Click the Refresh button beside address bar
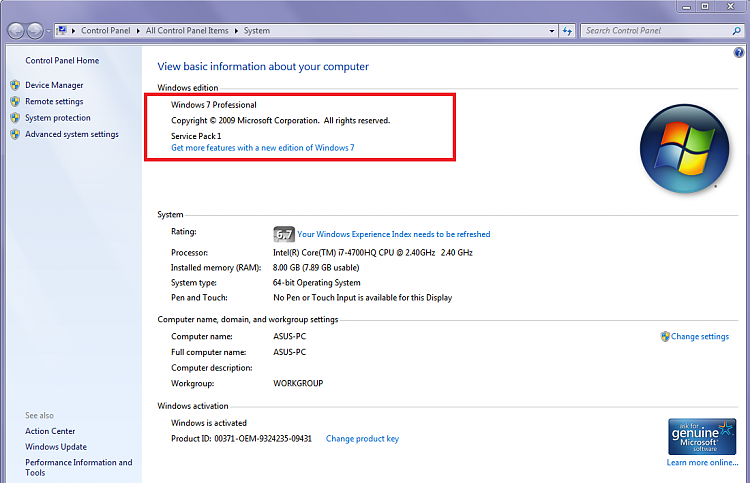 pos(567,31)
